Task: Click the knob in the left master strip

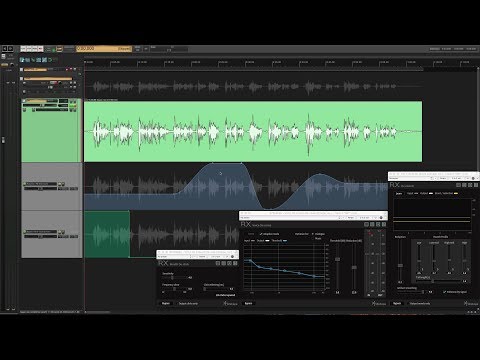Action: (12, 65)
